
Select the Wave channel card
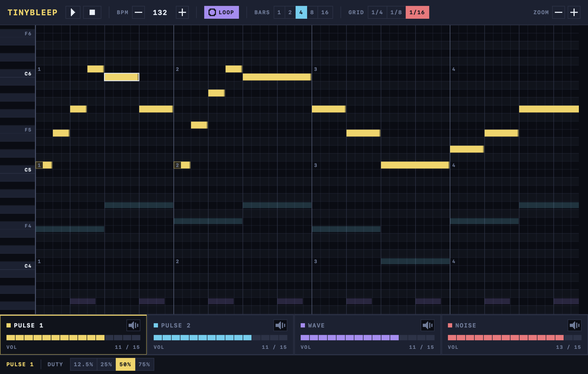tap(367, 335)
